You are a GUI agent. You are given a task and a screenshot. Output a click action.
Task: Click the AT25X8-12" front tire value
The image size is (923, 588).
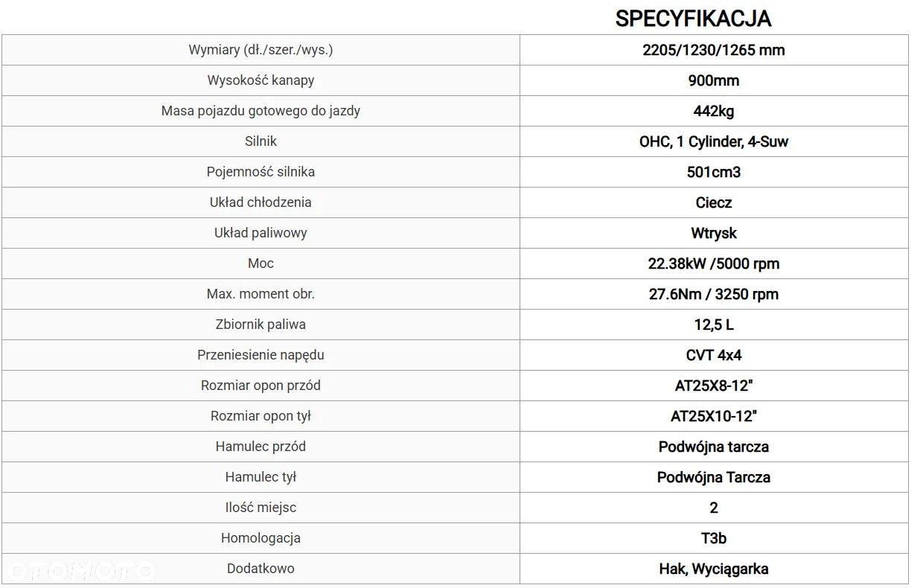(714, 386)
